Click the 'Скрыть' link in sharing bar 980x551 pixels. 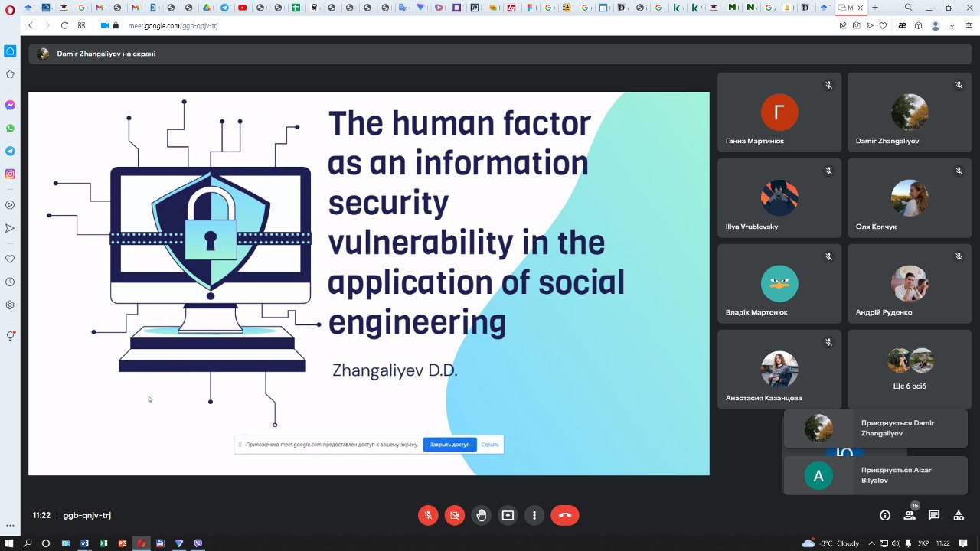[x=490, y=445]
